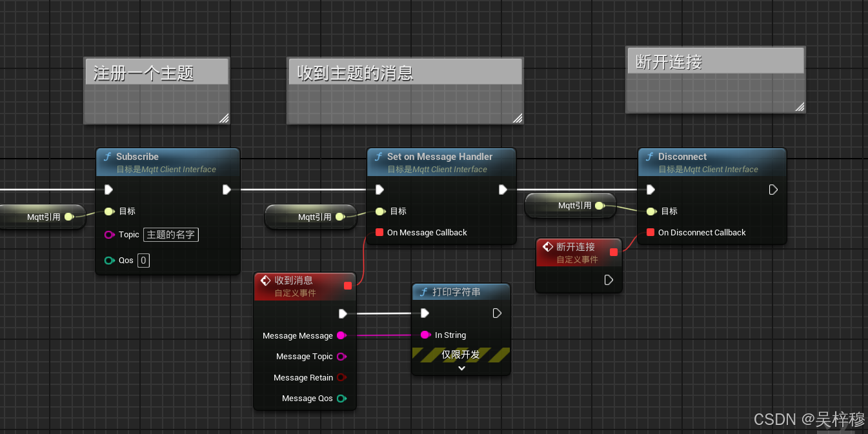Screen dimensions: 868x434
Task: Click output pin of Mqtt引用 feeding Set on Message Handler
Action: 339,217
